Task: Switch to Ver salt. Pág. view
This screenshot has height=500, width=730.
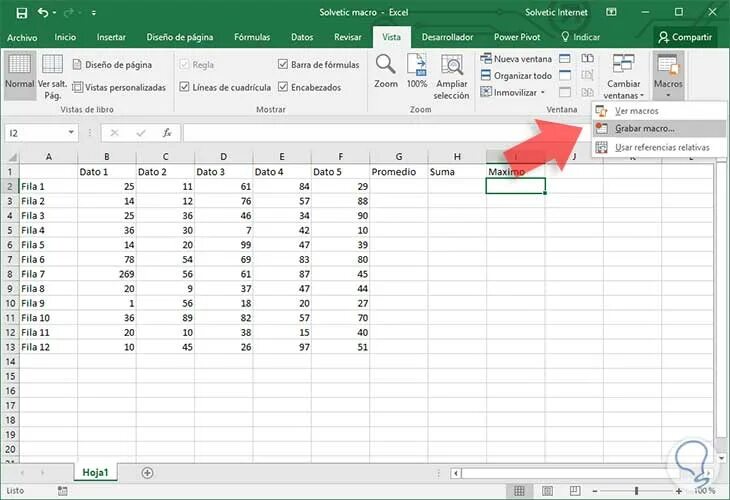Action: [53, 75]
